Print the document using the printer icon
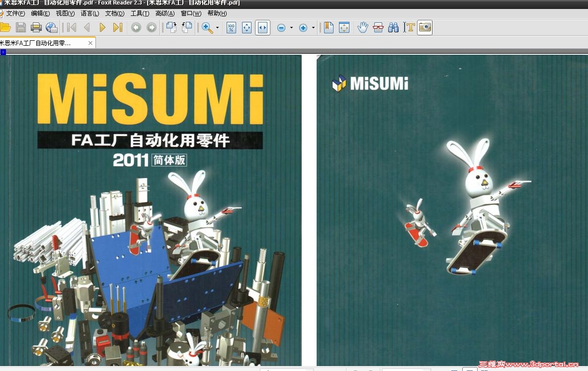This screenshot has height=371, width=588. coord(36,27)
